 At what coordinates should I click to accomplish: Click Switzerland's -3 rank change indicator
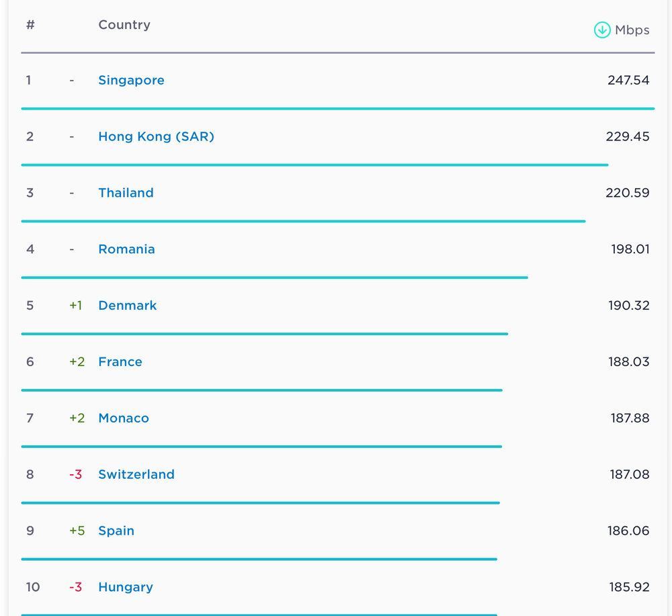pyautogui.click(x=75, y=475)
